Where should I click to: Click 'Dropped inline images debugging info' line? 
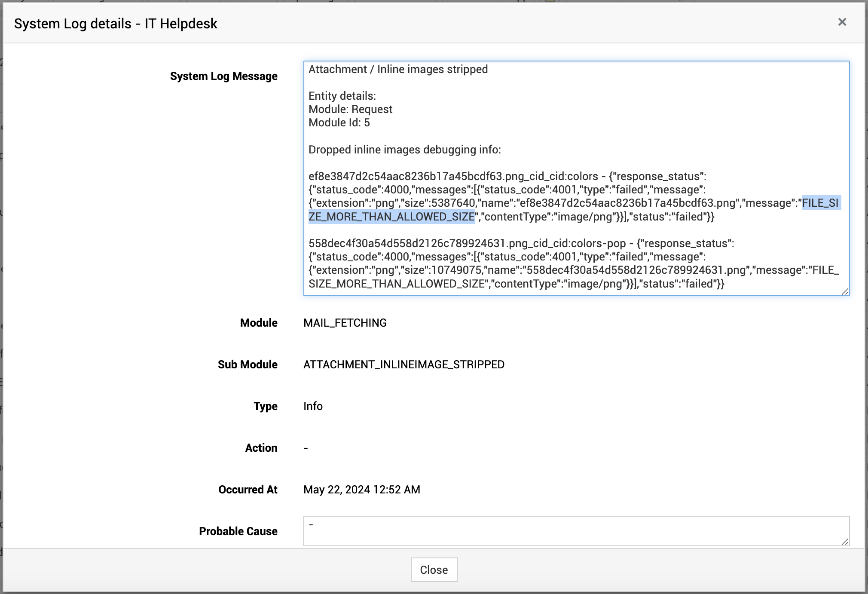404,150
